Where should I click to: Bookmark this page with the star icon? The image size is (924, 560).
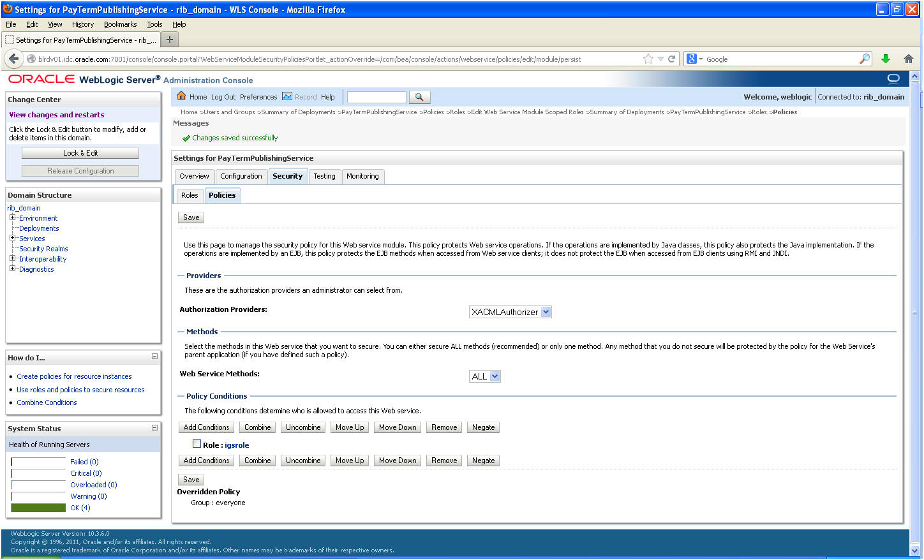[x=648, y=59]
